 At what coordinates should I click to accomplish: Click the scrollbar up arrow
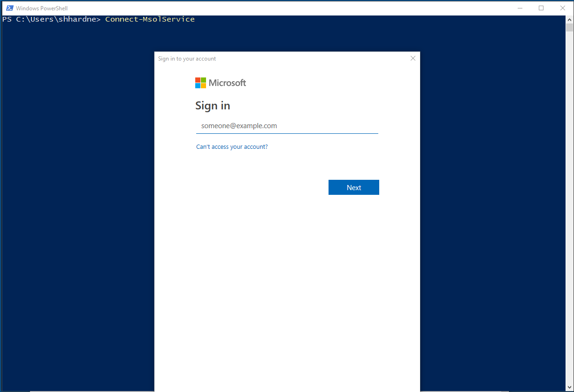tap(569, 19)
